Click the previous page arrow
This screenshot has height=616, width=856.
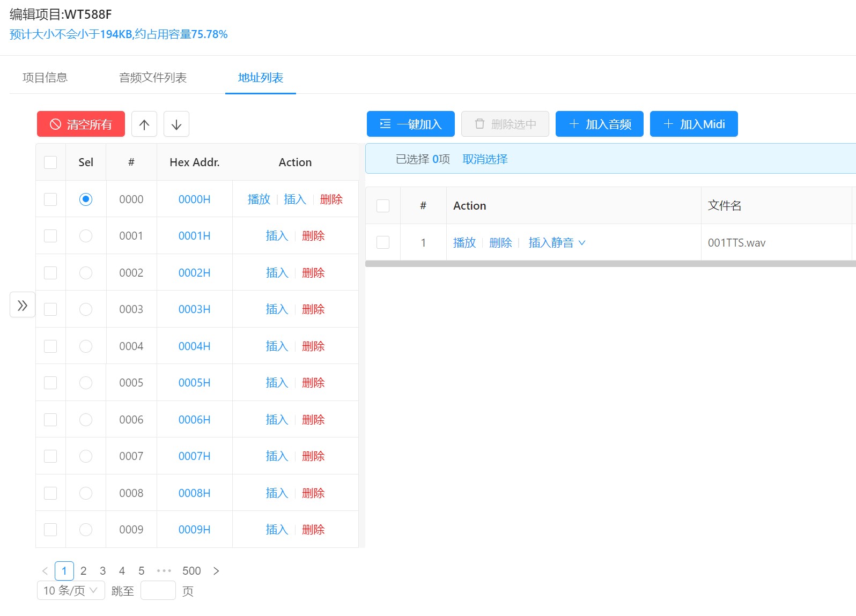45,571
